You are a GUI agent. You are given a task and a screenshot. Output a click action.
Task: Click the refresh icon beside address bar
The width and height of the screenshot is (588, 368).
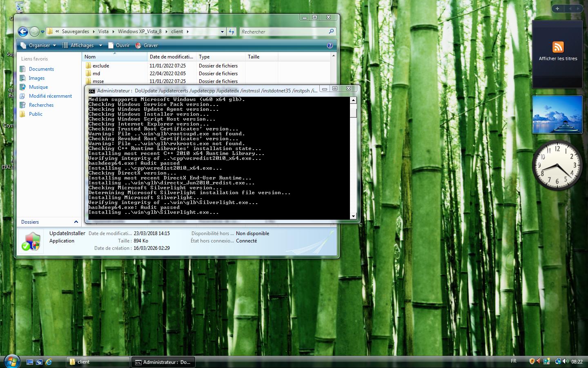232,31
